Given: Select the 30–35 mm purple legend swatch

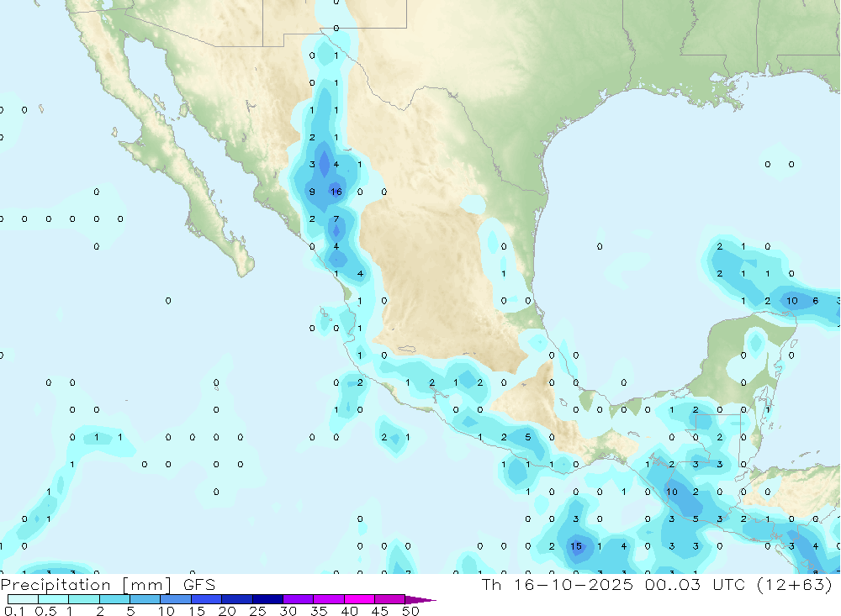Looking at the screenshot, I should tap(299, 599).
